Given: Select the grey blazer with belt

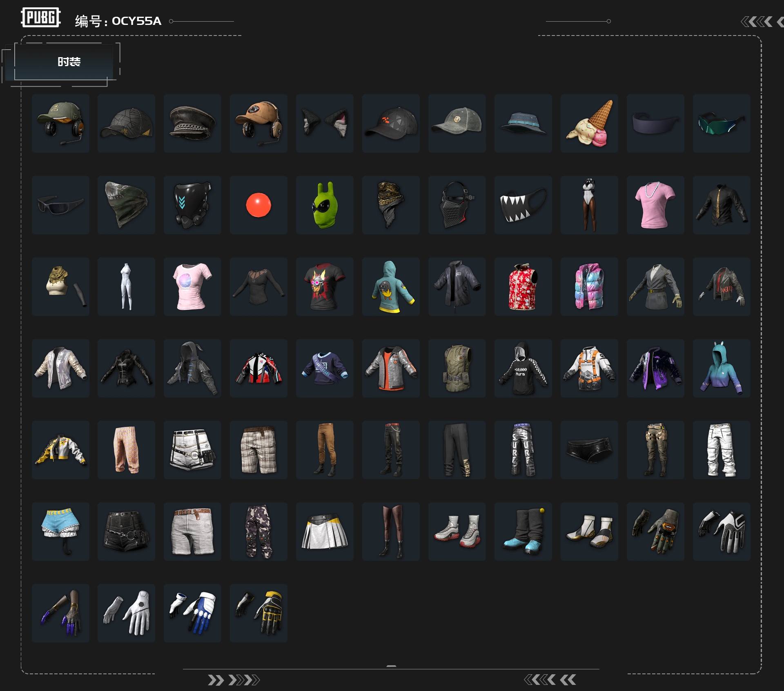Looking at the screenshot, I should [x=655, y=287].
